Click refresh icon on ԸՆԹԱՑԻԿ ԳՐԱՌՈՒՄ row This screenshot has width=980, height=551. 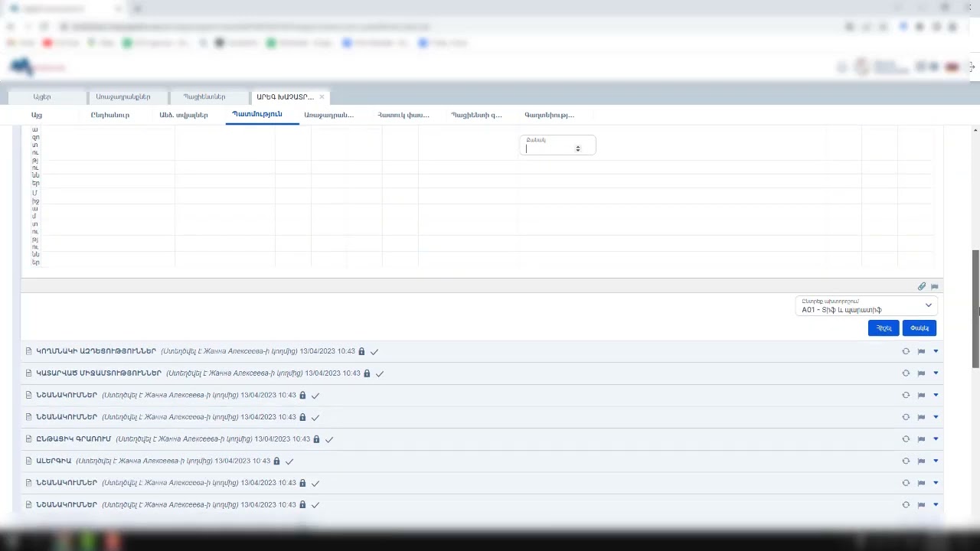[x=906, y=439]
